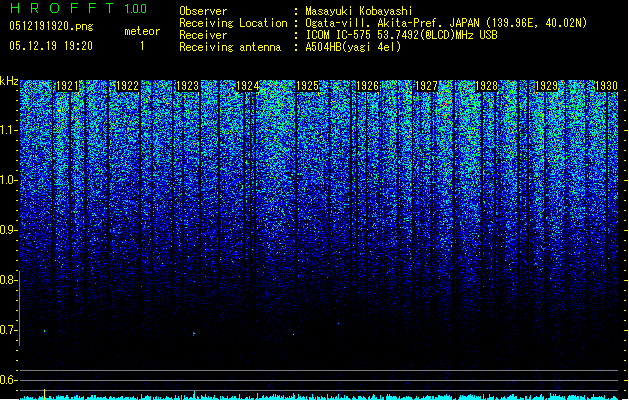This screenshot has width=629, height=400.
Task: Click Ogata-vill. Akita-Pref. JAPAN location text
Action: tap(446, 23)
